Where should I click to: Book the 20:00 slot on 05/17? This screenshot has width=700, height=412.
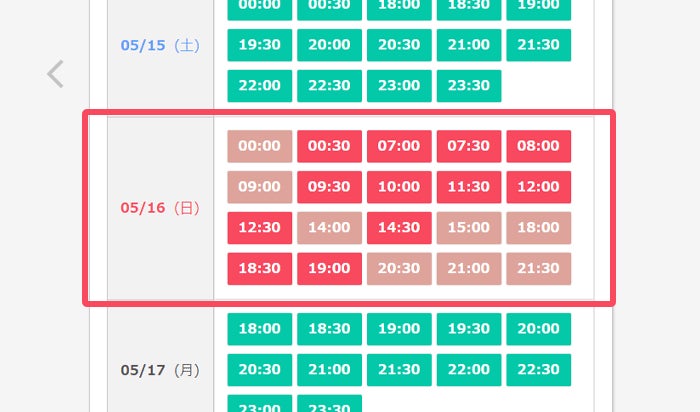[538, 329]
